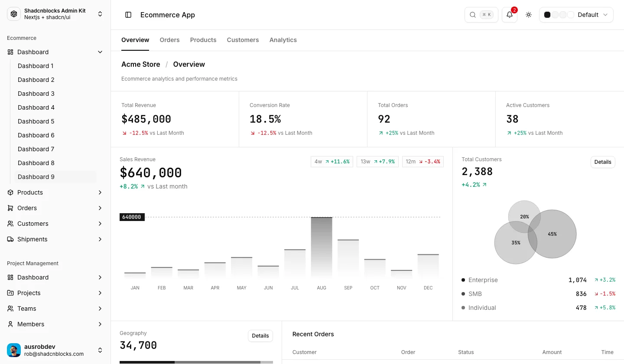
Task: Toggle the sidebar panel icon
Action: point(128,15)
